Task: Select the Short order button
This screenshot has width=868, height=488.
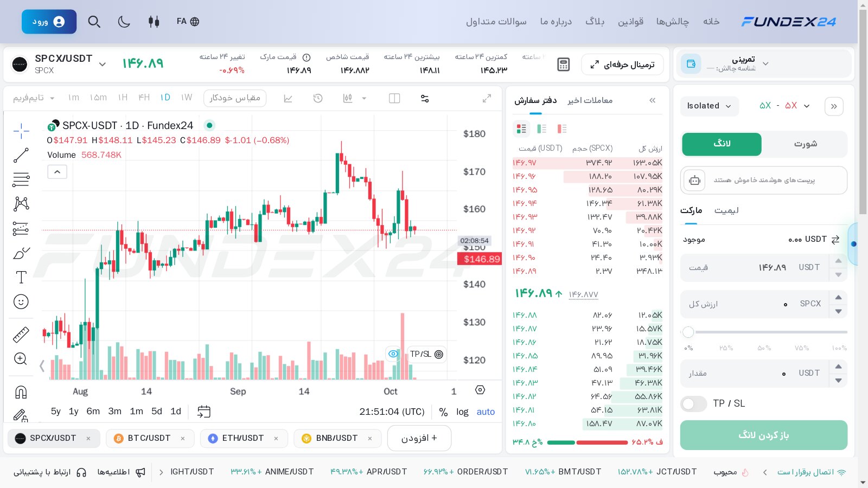Action: click(805, 144)
